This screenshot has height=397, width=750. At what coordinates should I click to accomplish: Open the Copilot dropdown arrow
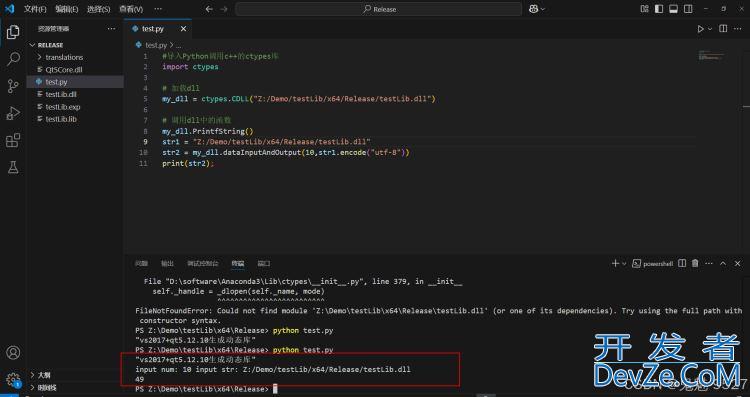(543, 9)
